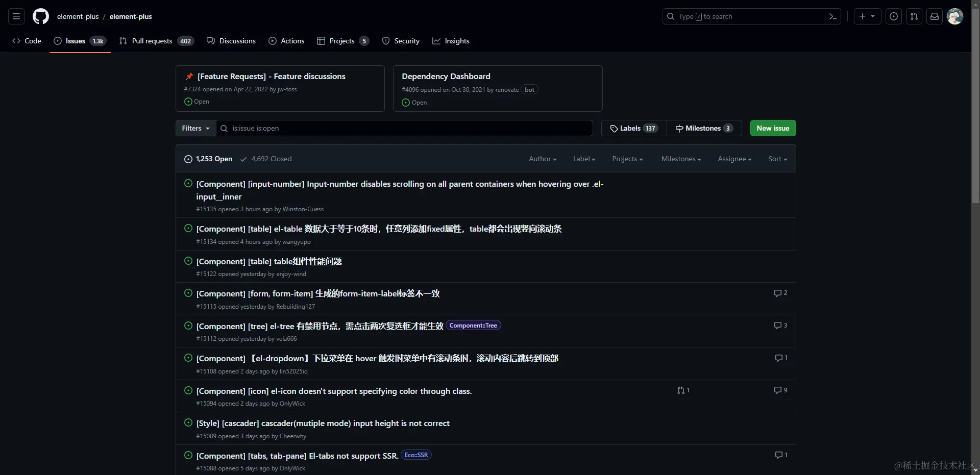Open the create new plus dropdown
Screen dimensions: 980x475
coord(867,16)
